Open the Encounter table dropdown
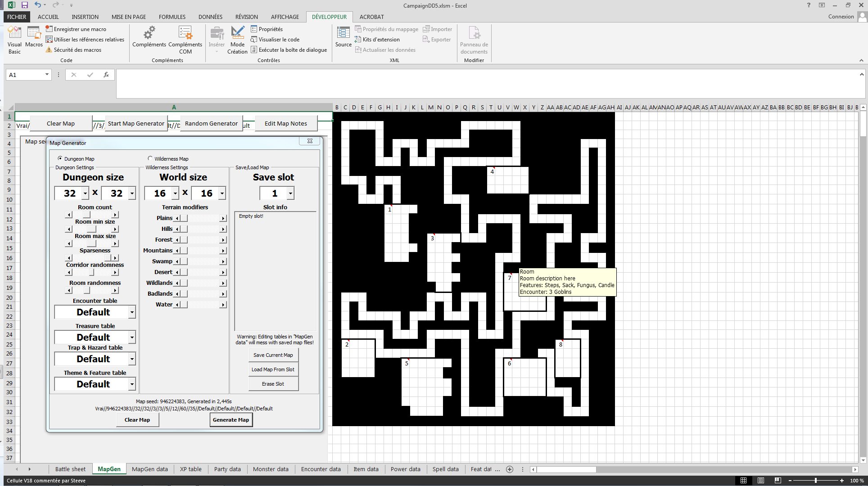868x486 pixels. click(x=132, y=312)
